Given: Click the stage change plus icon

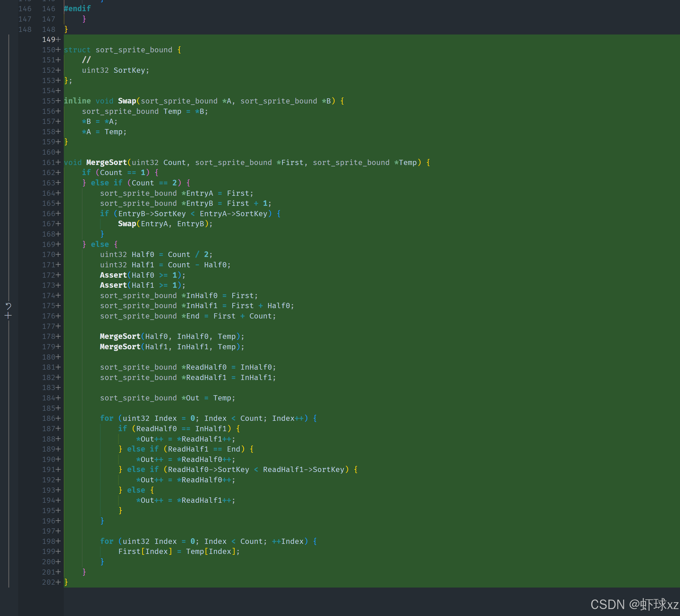Looking at the screenshot, I should (x=8, y=316).
